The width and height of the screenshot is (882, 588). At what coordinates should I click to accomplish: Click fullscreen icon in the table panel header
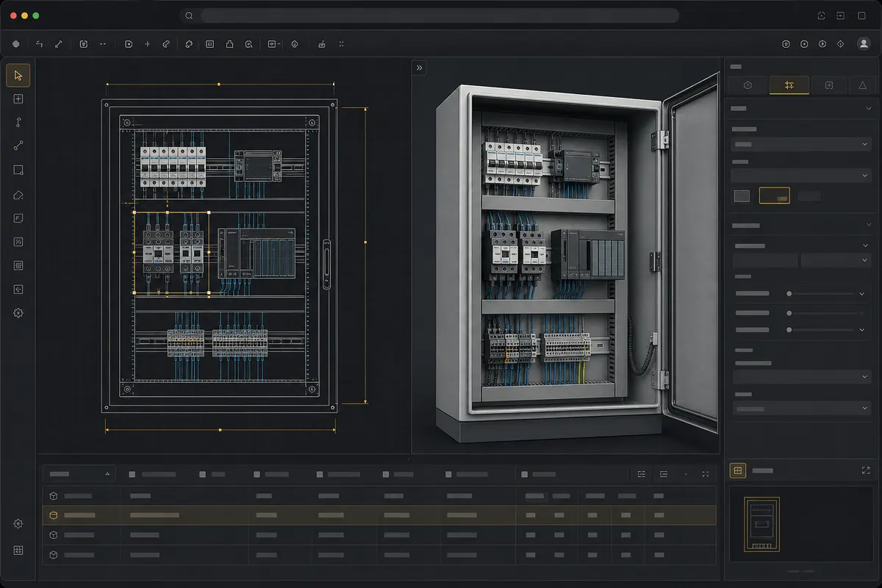[706, 474]
